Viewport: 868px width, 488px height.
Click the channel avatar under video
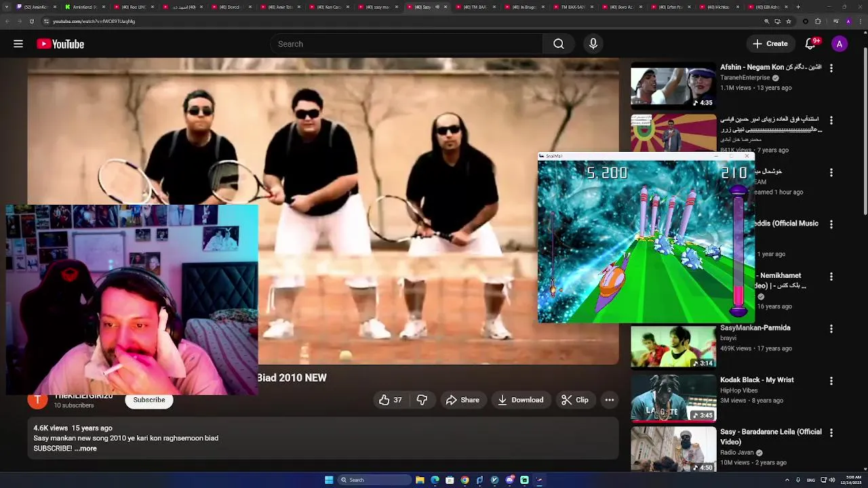coord(37,400)
